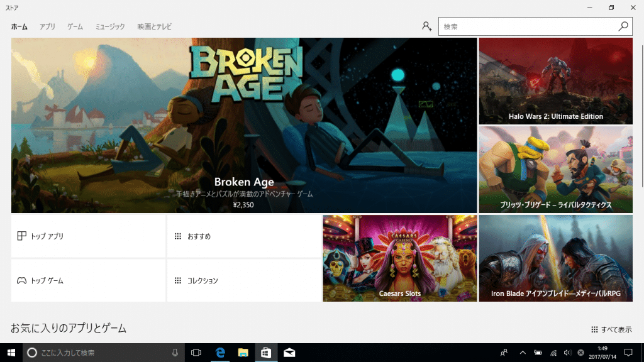644x362 pixels.
Task: Switch to the ホーム tab
Action: pos(19,26)
